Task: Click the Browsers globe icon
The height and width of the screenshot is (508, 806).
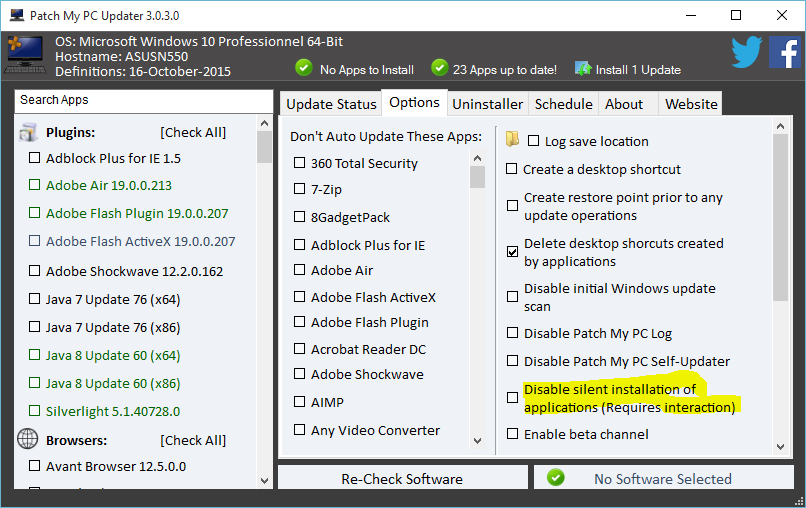Action: click(x=28, y=439)
